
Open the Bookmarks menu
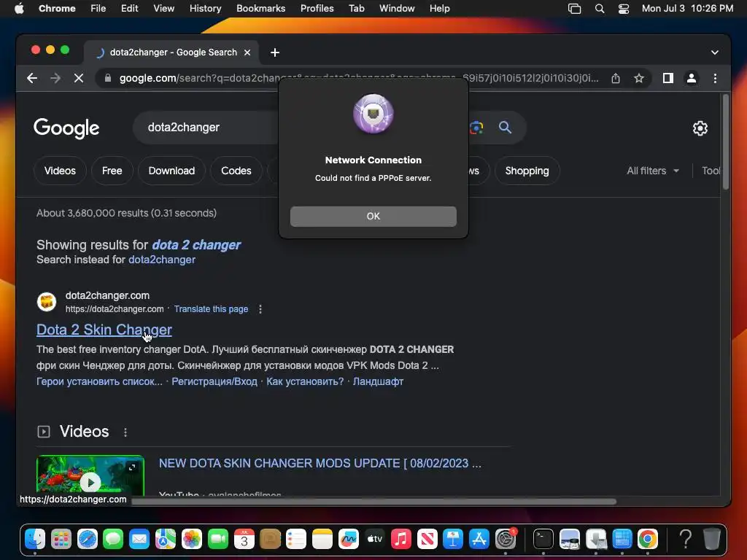(x=260, y=9)
